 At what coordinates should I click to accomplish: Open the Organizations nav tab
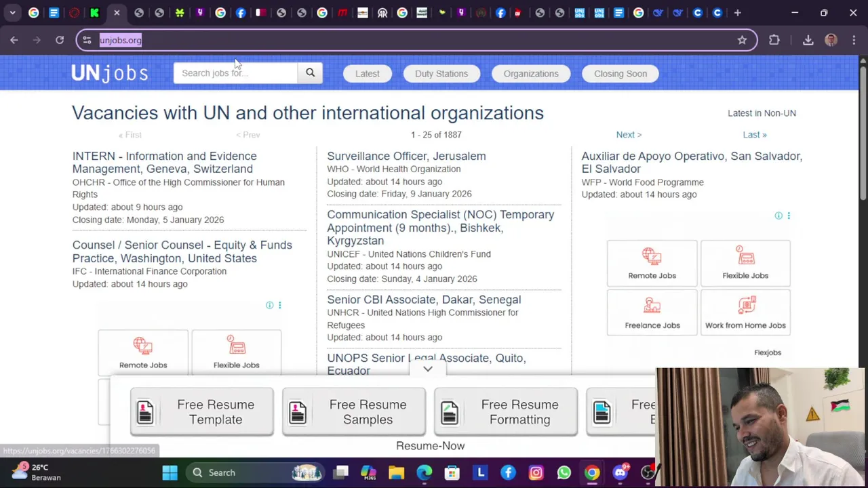531,73
